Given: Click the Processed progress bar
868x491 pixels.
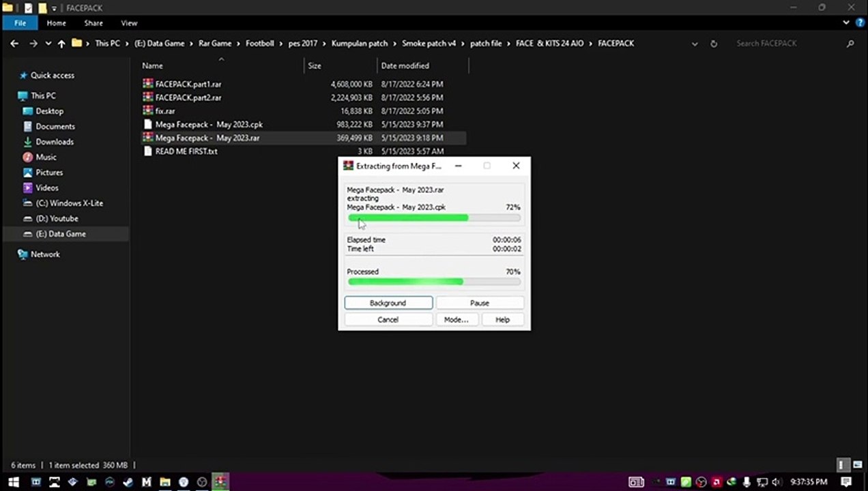Looking at the screenshot, I should [434, 282].
